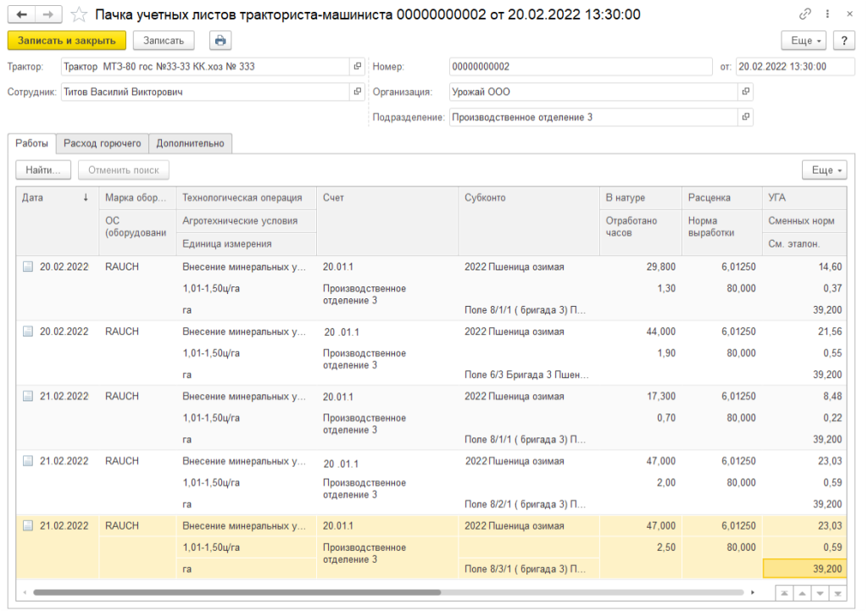Open the Организация field's linked record icon
This screenshot has height=611, width=868.
click(745, 92)
